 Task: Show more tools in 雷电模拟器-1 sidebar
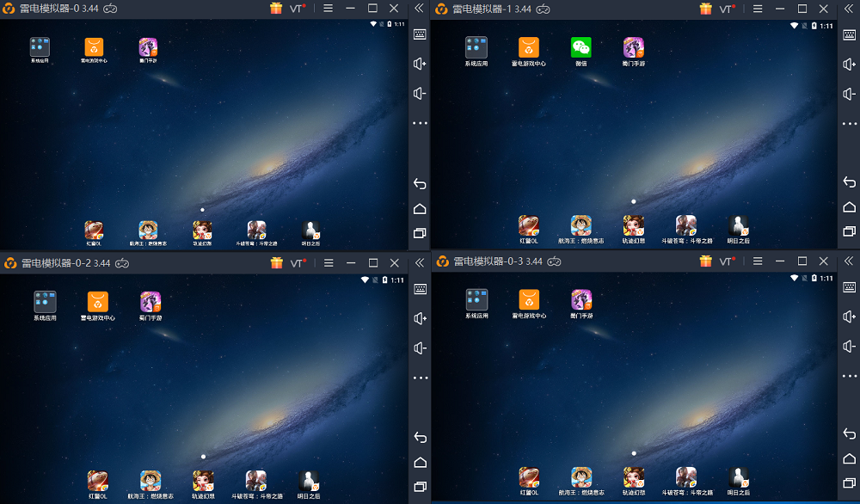849,123
